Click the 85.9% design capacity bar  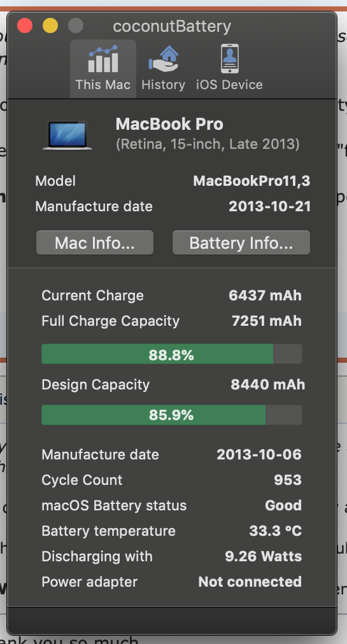click(172, 415)
